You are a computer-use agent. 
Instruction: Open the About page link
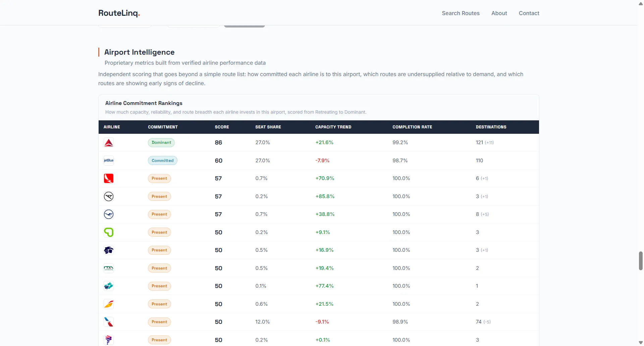(499, 13)
